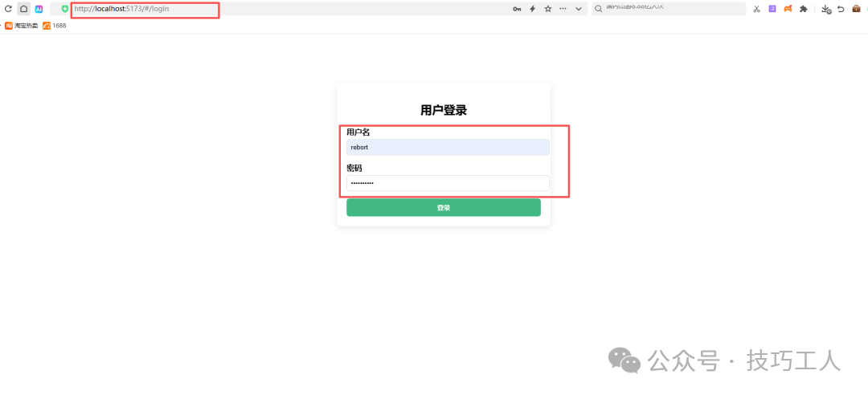
Task: Click the address bar URL localhost:5173
Action: [121, 9]
